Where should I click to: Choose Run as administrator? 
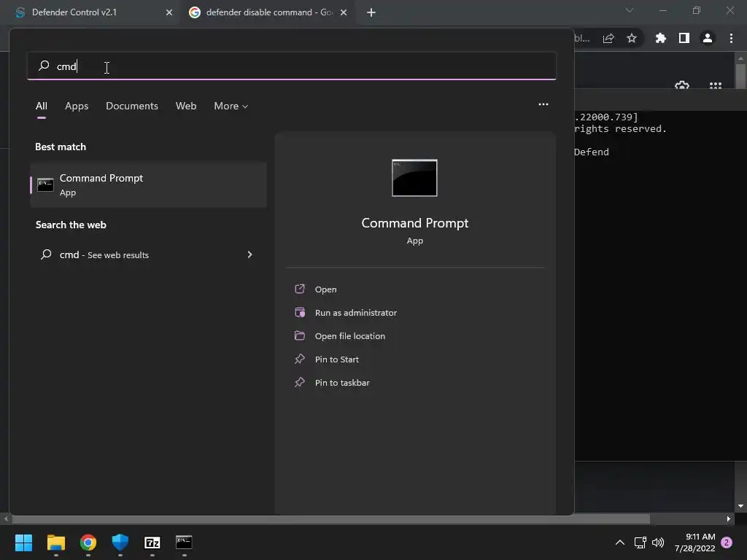point(355,313)
